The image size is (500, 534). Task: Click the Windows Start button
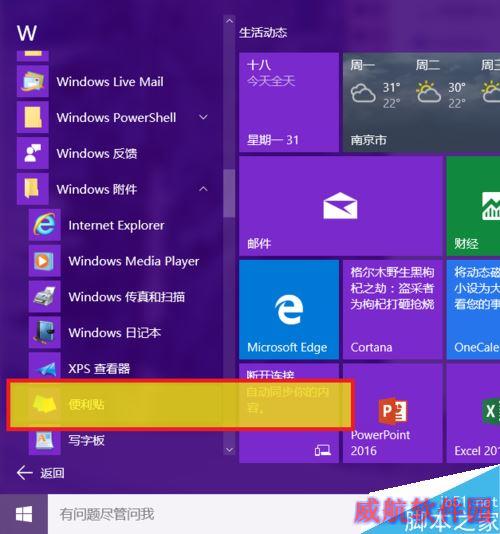click(x=24, y=514)
